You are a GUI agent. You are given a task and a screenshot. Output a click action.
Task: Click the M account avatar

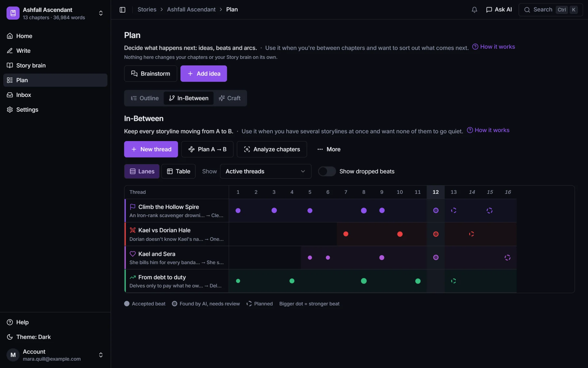coord(13,355)
